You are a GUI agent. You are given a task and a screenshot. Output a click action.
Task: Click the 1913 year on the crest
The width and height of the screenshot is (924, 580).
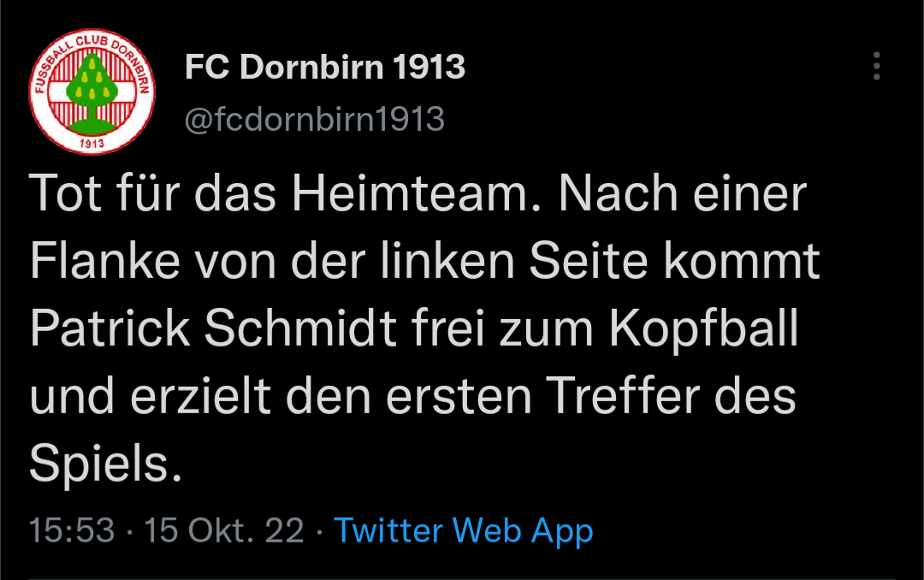(x=92, y=143)
